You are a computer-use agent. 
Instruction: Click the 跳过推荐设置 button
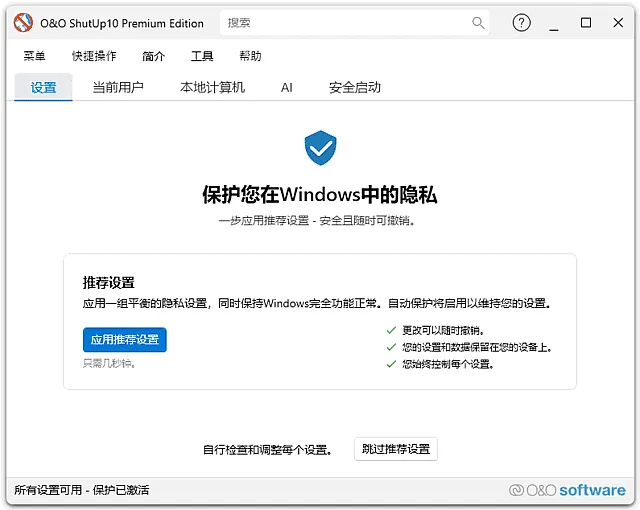point(396,449)
